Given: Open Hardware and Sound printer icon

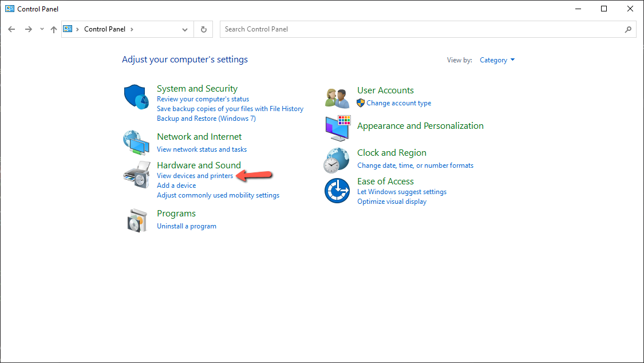Looking at the screenshot, I should 137,175.
